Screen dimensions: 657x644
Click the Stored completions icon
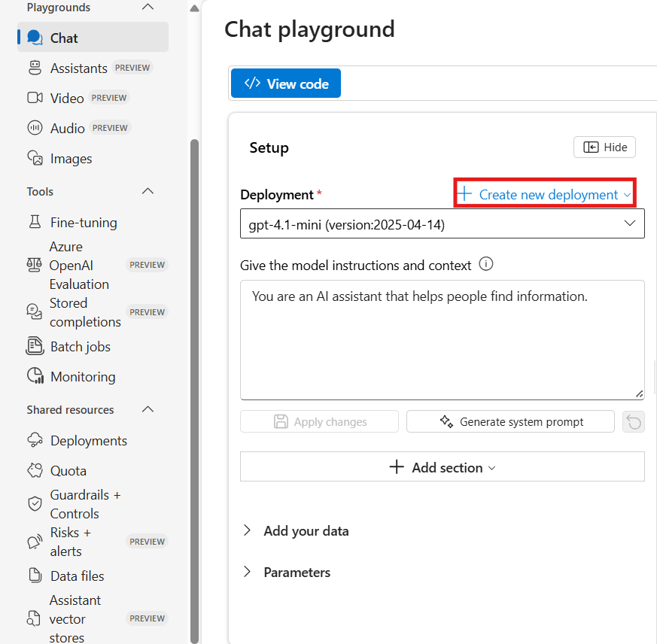pos(34,311)
